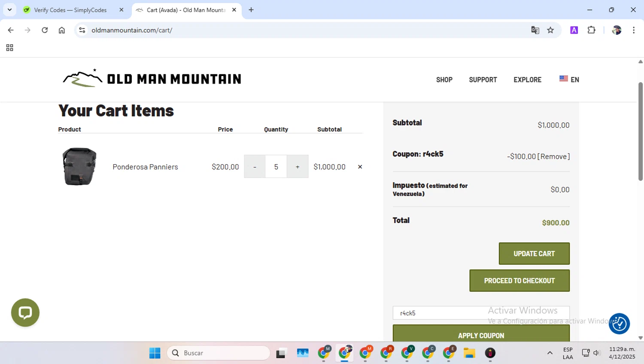Viewport: 644px width, 364px height.
Task: Increase Ponderosa Panniers quantity
Action: 298,167
